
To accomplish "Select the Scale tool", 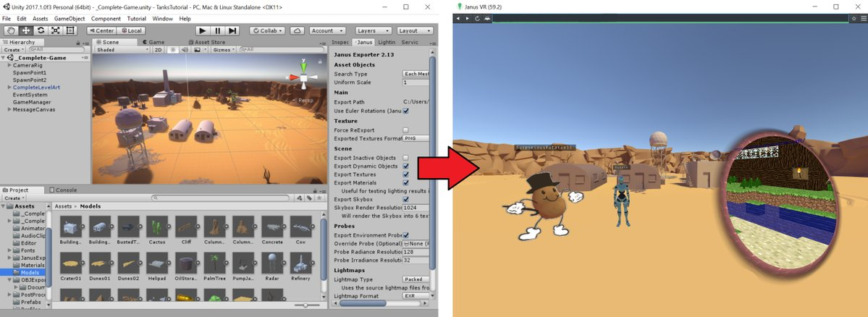I will 55,31.
